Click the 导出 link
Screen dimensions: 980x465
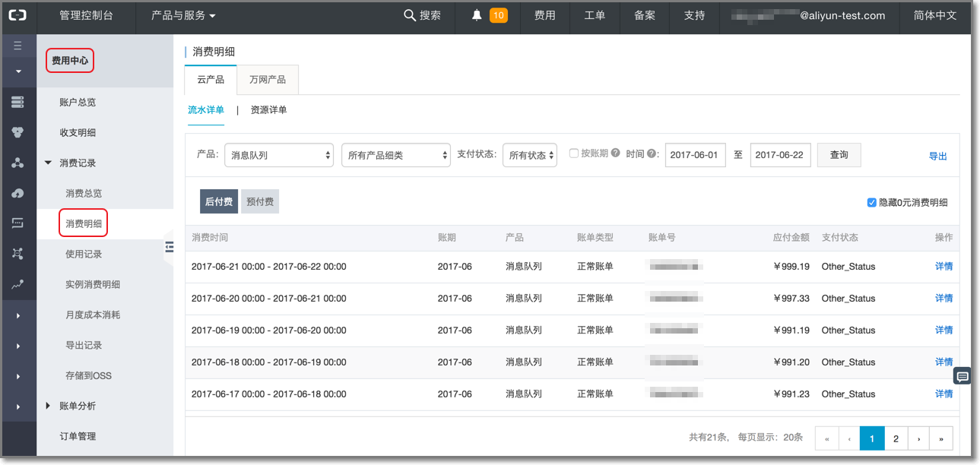pyautogui.click(x=938, y=156)
